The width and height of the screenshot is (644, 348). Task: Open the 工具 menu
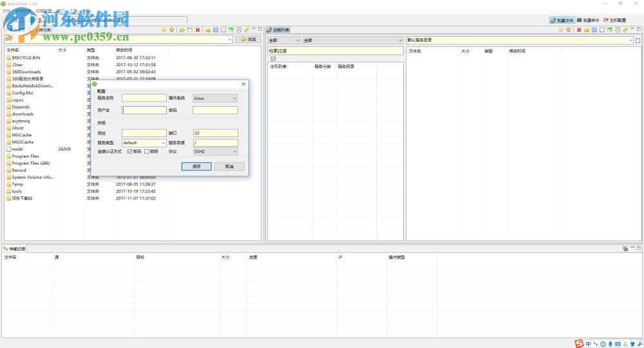[73, 11]
